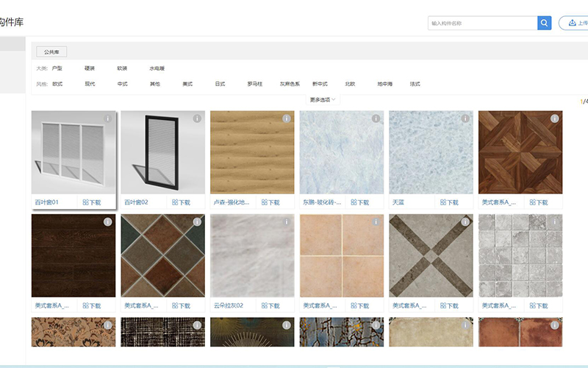588x368 pixels.
Task: Expand 更多选项 more options
Action: click(x=323, y=99)
